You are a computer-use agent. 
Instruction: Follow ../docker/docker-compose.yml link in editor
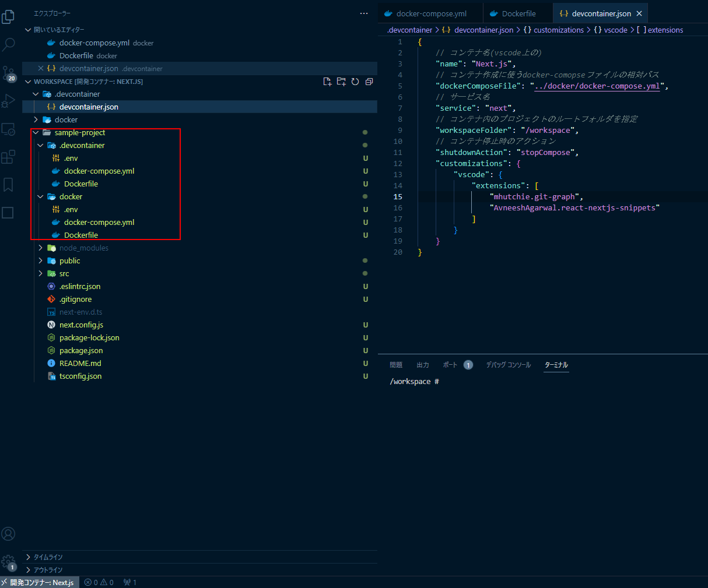tap(597, 86)
